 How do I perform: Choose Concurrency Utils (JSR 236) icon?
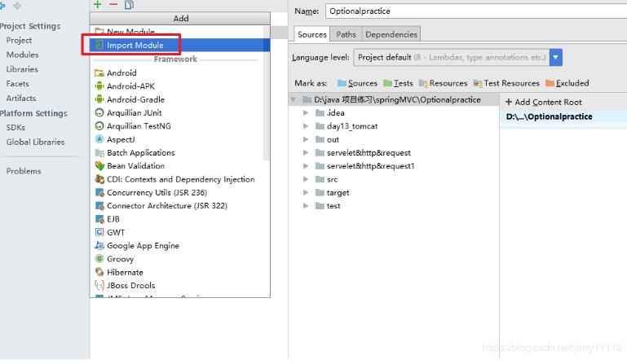point(99,193)
